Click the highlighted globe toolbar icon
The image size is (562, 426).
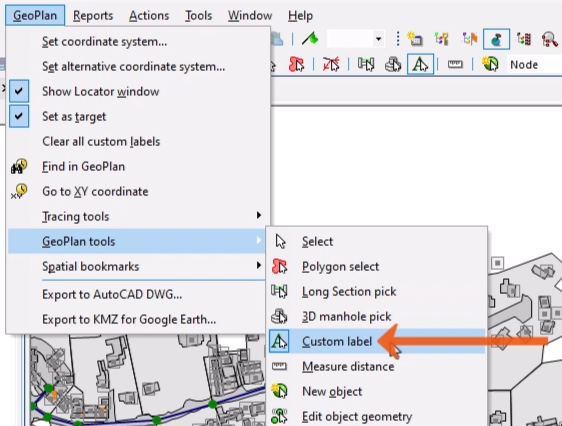[496, 39]
